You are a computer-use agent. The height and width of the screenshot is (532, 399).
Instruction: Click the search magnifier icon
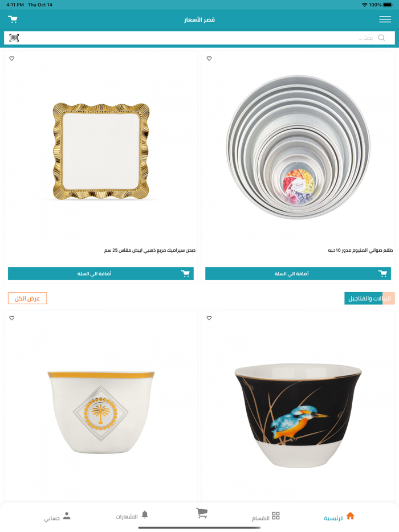coord(381,38)
